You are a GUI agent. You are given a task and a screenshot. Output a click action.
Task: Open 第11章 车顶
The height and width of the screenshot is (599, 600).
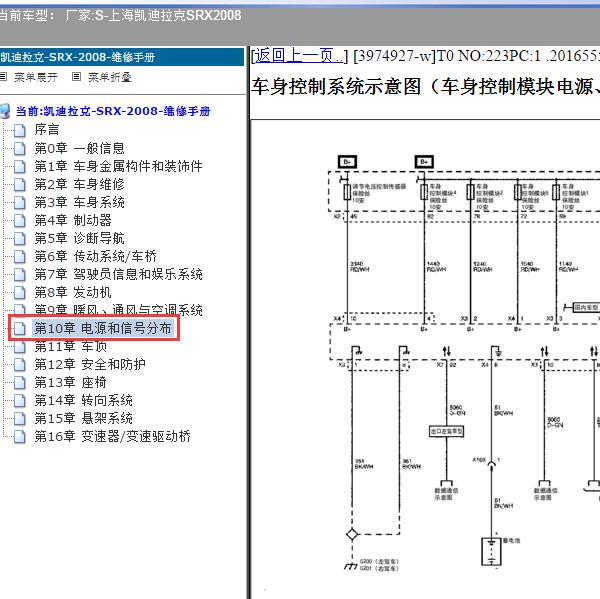71,346
